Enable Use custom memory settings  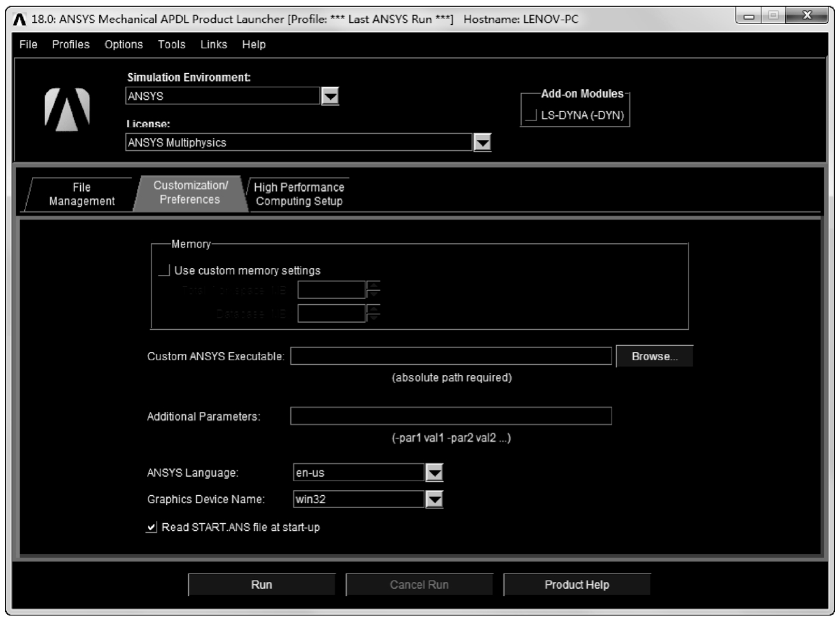tap(164, 271)
